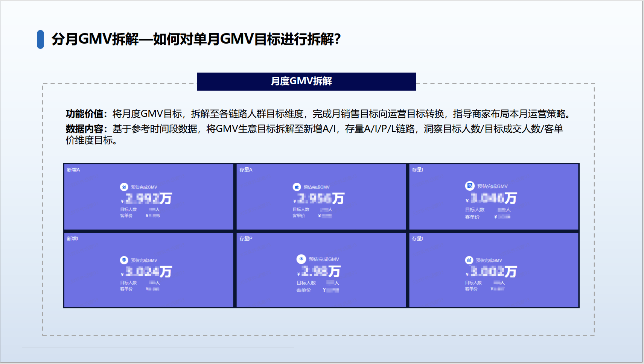Click 预估完成GMV in the 新增I card
Viewport: 644px width, 364px height.
tap(144, 261)
